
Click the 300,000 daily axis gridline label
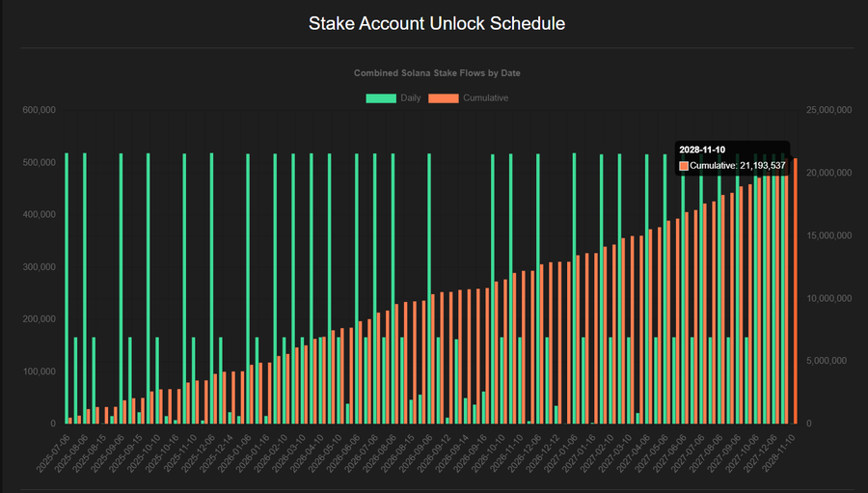39,267
